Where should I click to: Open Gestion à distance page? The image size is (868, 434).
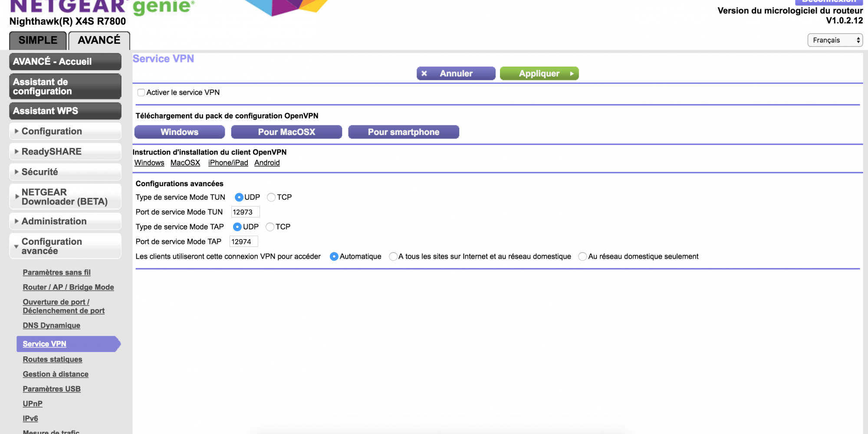[x=56, y=374]
